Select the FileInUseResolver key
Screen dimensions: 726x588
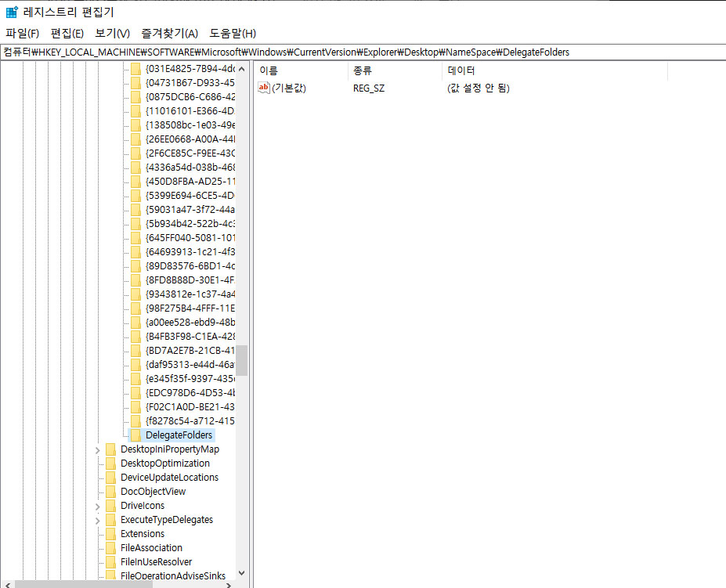156,561
